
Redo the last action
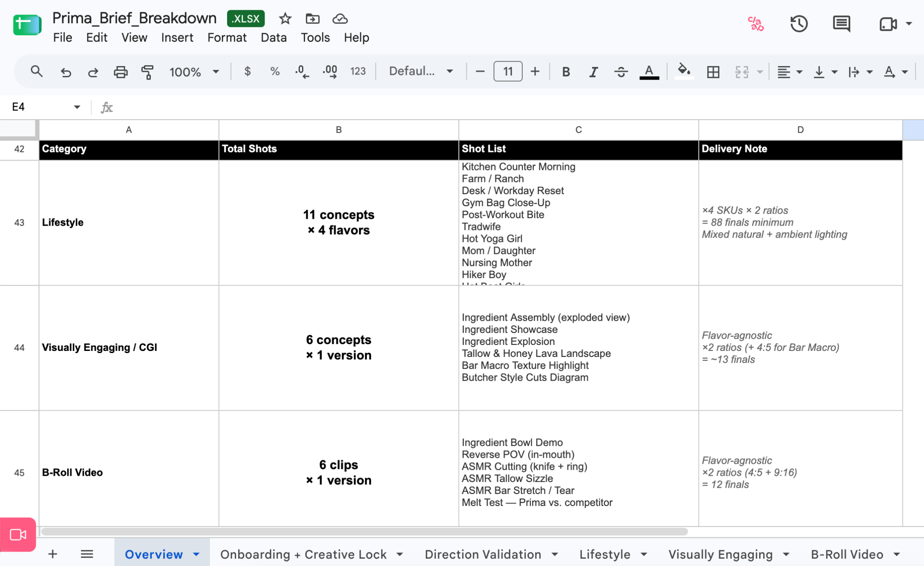93,72
